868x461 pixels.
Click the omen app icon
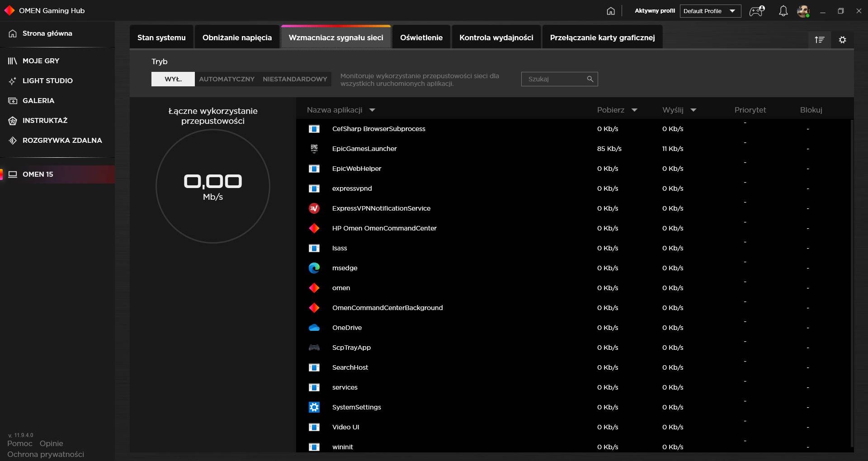pos(314,288)
